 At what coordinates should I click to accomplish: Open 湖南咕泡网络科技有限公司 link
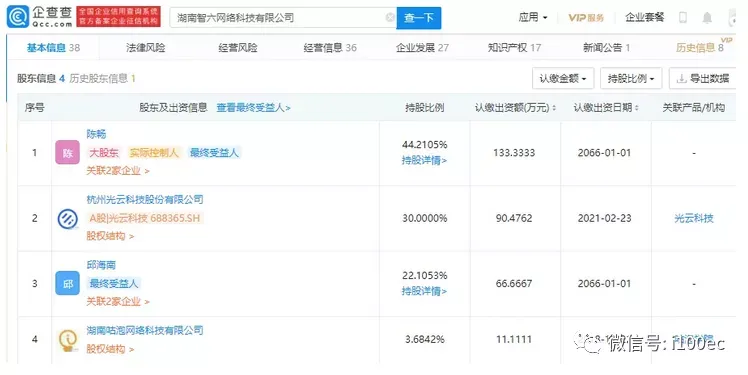[145, 330]
